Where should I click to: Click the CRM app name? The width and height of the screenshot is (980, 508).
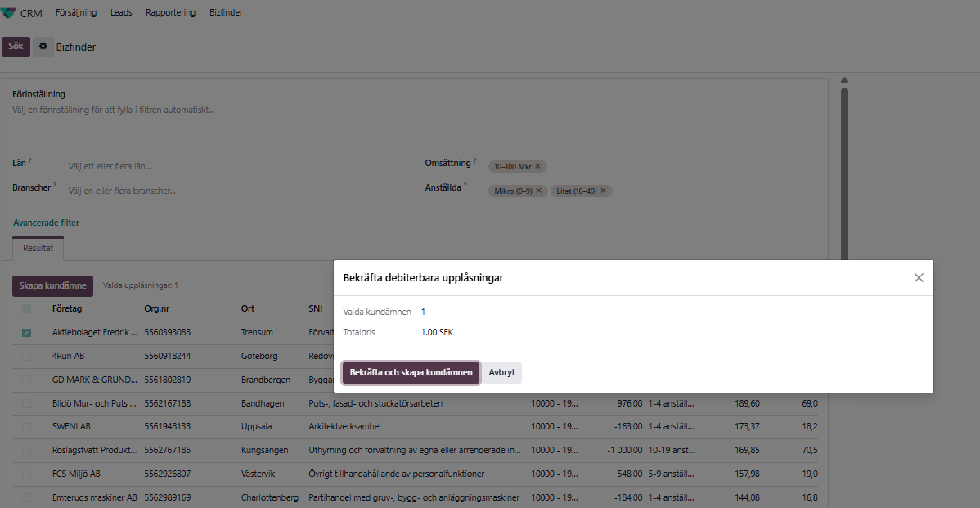(x=31, y=13)
